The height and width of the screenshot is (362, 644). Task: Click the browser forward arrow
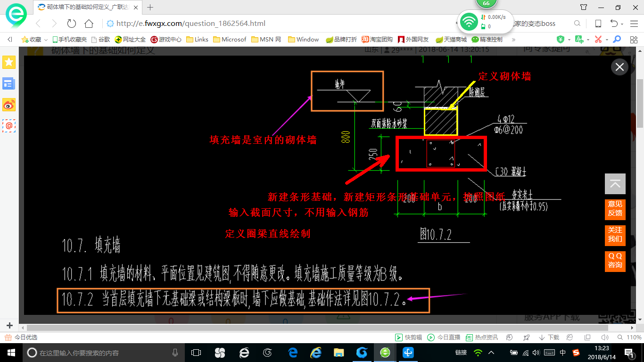tap(54, 24)
